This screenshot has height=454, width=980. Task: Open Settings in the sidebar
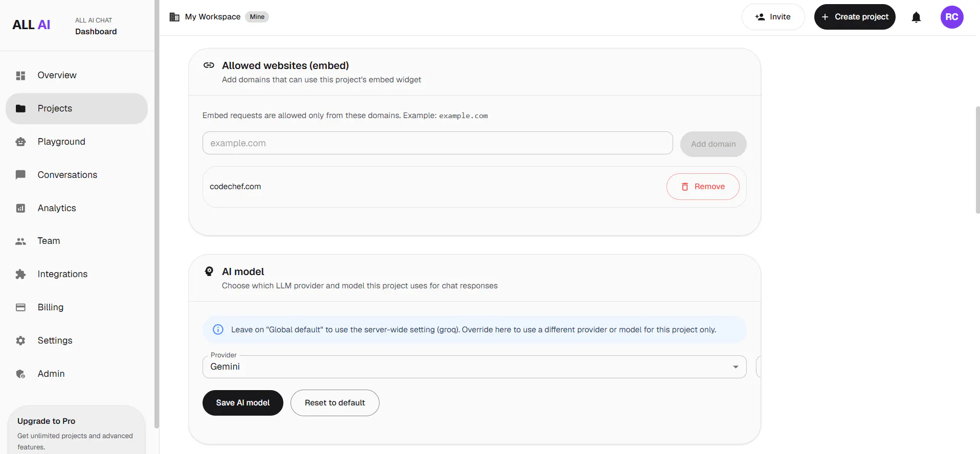coord(77,340)
